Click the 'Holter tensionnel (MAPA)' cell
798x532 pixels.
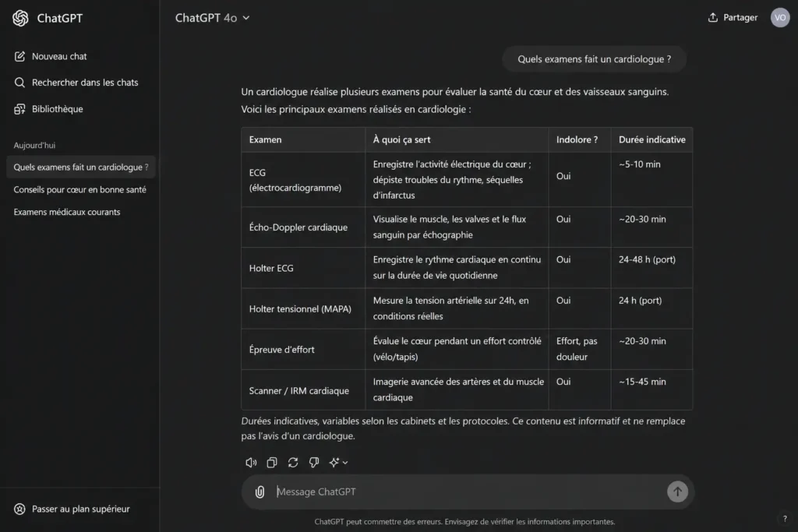[x=303, y=308]
